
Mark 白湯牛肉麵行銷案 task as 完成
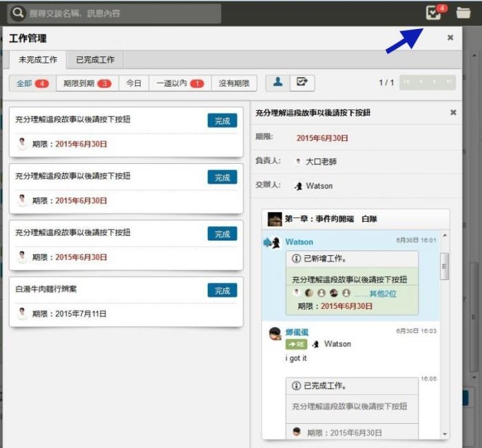(x=222, y=290)
